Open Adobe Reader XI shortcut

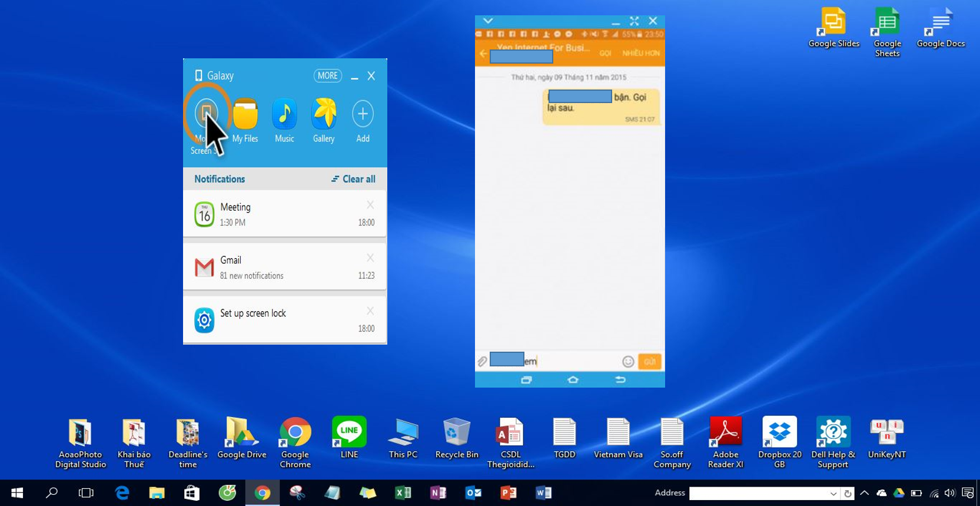click(726, 443)
